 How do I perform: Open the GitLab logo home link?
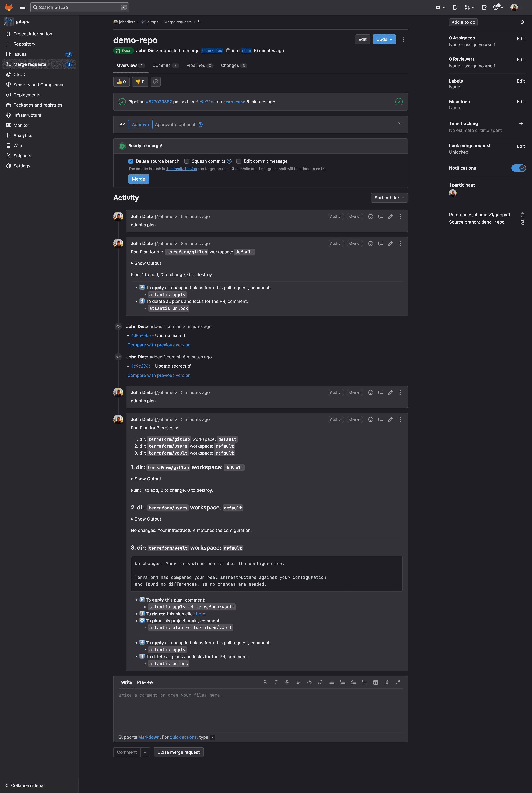coord(9,7)
